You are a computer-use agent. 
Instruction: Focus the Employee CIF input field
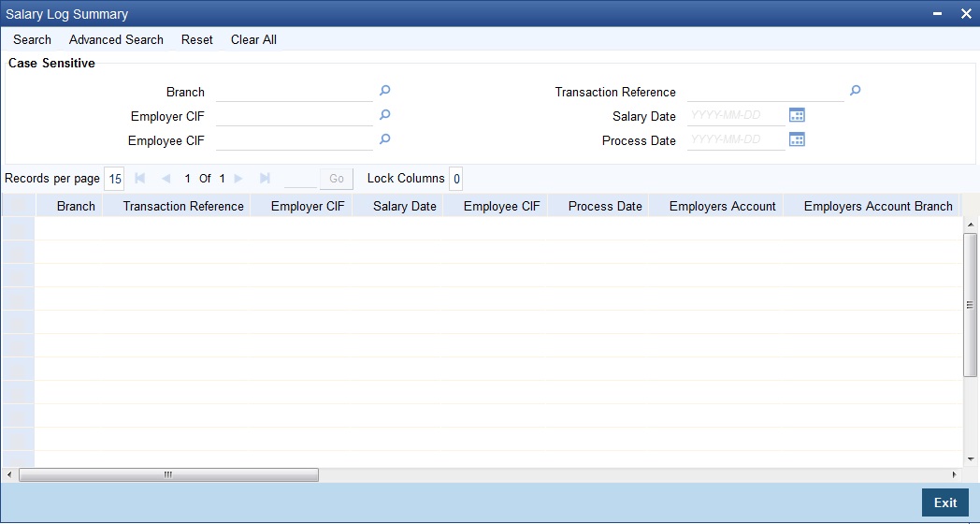pos(295,140)
